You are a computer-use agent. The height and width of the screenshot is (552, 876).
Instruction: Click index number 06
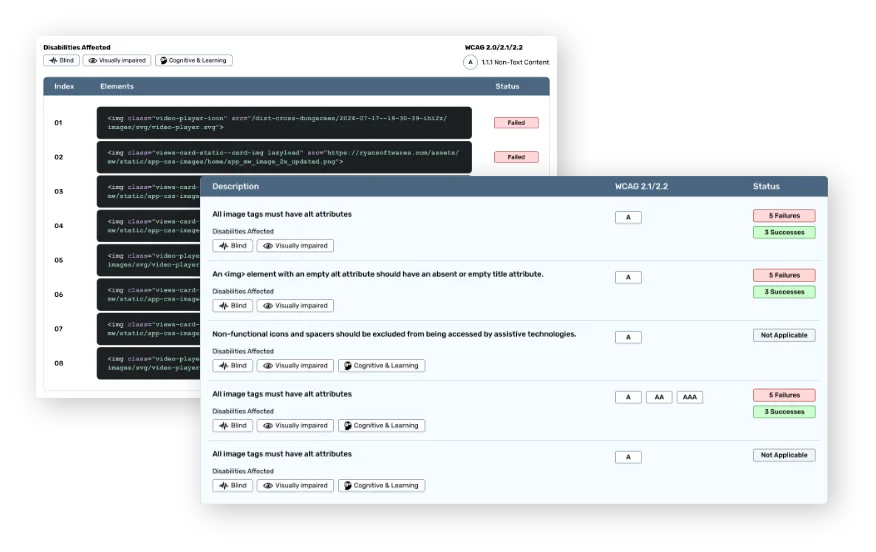(59, 294)
